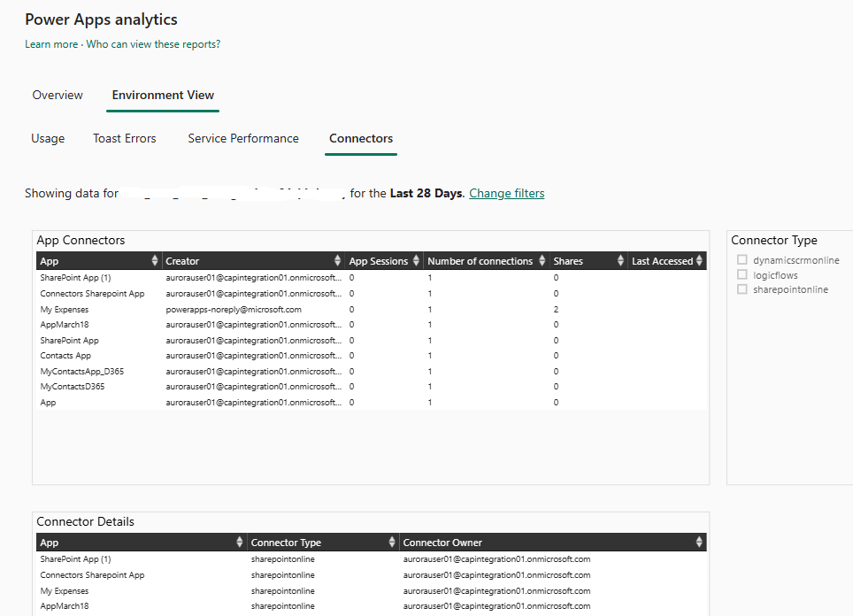Click the Change filters link
Viewport: 853px width, 616px height.
[506, 194]
